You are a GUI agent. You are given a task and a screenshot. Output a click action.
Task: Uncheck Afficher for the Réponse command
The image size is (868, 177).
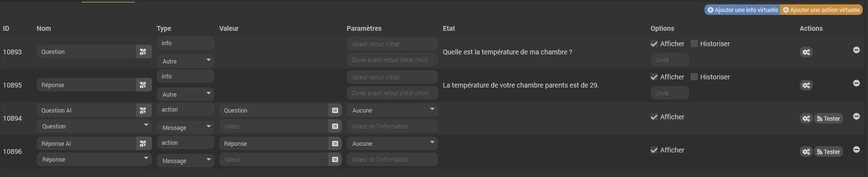[x=654, y=77]
